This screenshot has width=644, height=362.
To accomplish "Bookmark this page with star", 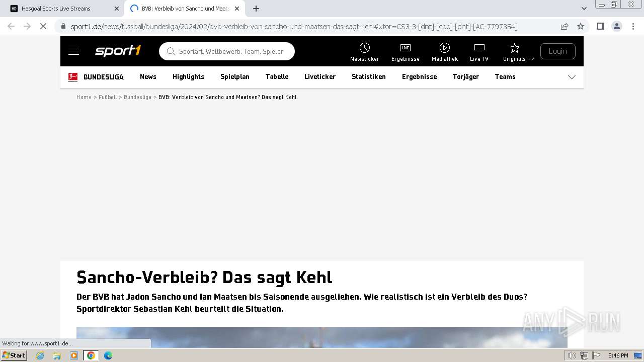I will pyautogui.click(x=581, y=26).
